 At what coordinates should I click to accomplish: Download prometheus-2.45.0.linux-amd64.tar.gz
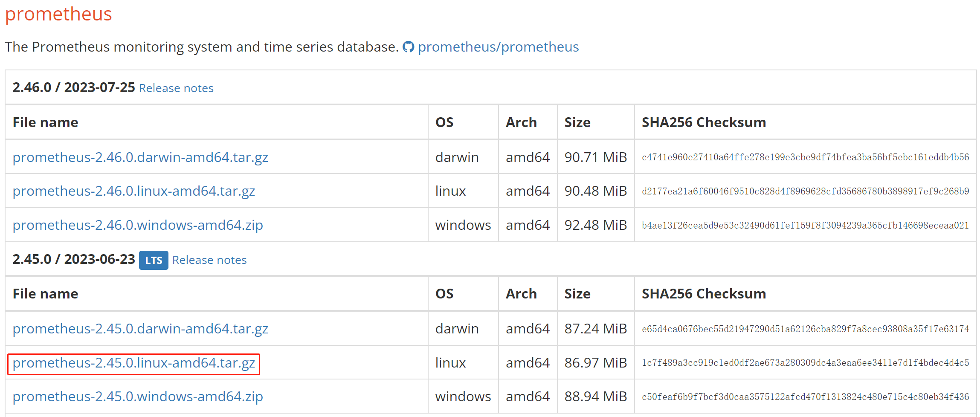tap(134, 363)
